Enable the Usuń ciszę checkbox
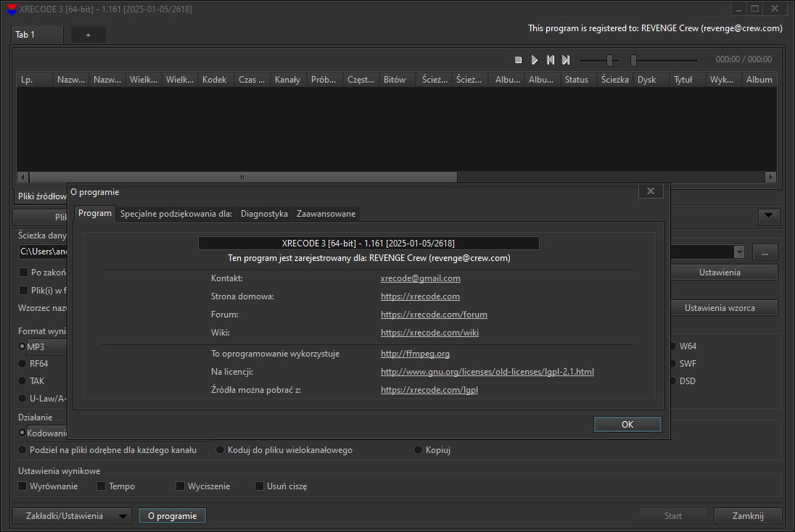Viewport: 795px width, 532px height. pyautogui.click(x=259, y=486)
